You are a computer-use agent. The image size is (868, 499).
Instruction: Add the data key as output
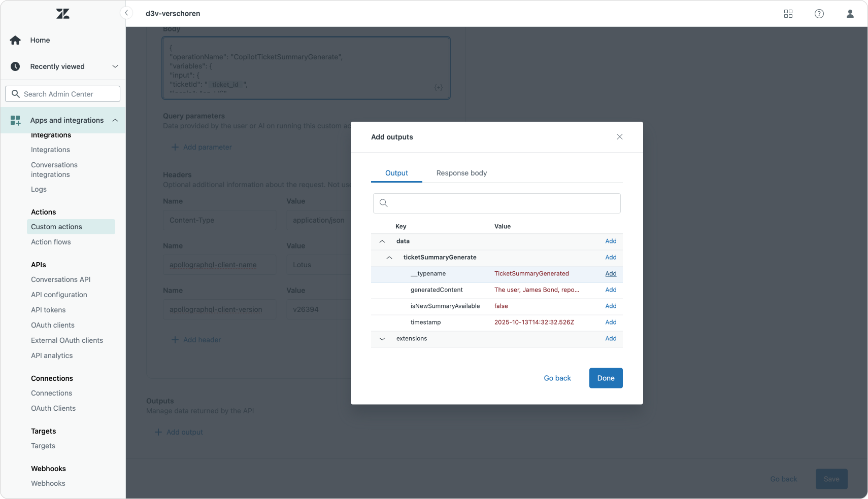611,241
